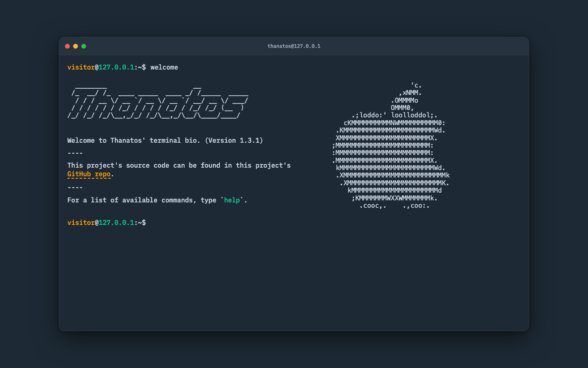Viewport: 588px width, 368px height.
Task: Click the green 127.0.0.1 host in the bottom prompt
Action: click(x=116, y=222)
